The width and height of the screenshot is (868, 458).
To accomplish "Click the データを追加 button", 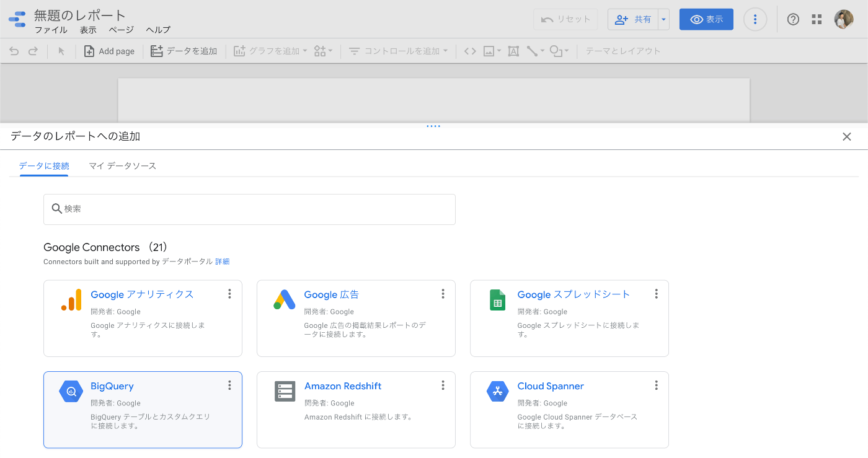I will pyautogui.click(x=184, y=51).
